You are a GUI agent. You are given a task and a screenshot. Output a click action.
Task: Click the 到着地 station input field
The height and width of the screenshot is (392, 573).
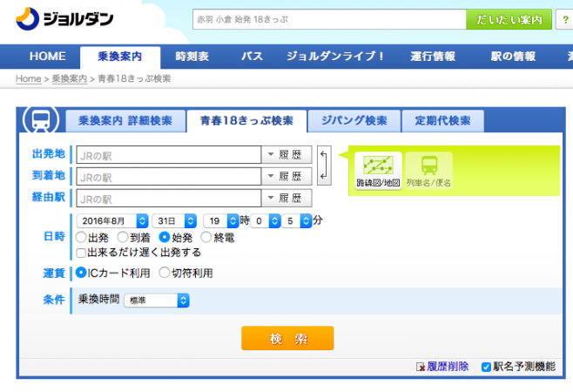tap(169, 176)
